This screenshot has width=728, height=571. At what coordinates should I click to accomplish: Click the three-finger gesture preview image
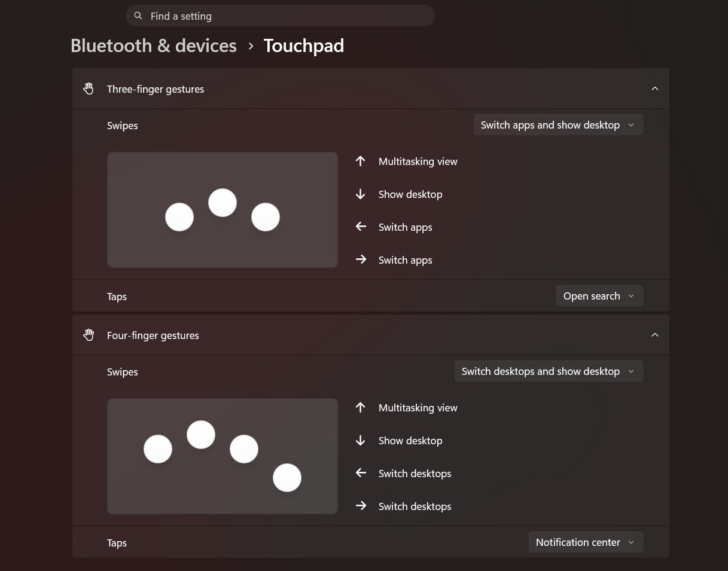pos(222,209)
